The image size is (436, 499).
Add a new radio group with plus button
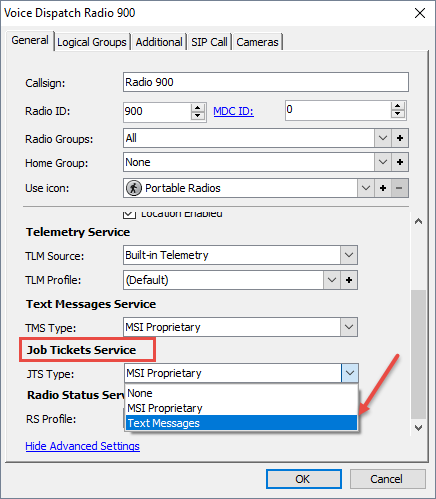(400, 138)
